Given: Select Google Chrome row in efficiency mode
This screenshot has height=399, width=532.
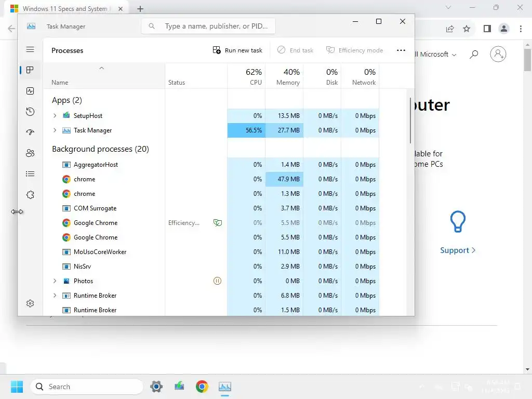Looking at the screenshot, I should point(211,223).
